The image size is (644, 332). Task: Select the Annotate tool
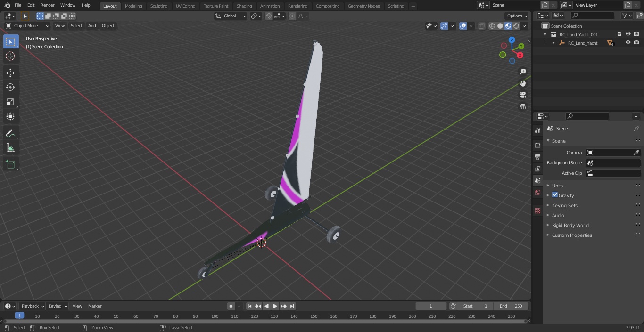10,133
